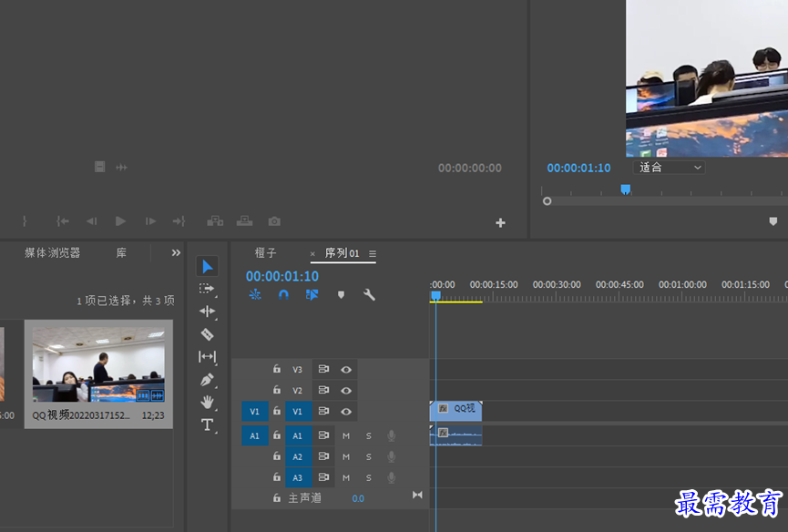Image resolution: width=788 pixels, height=532 pixels.
Task: Select the Track Select Forward tool
Action: [x=207, y=289]
